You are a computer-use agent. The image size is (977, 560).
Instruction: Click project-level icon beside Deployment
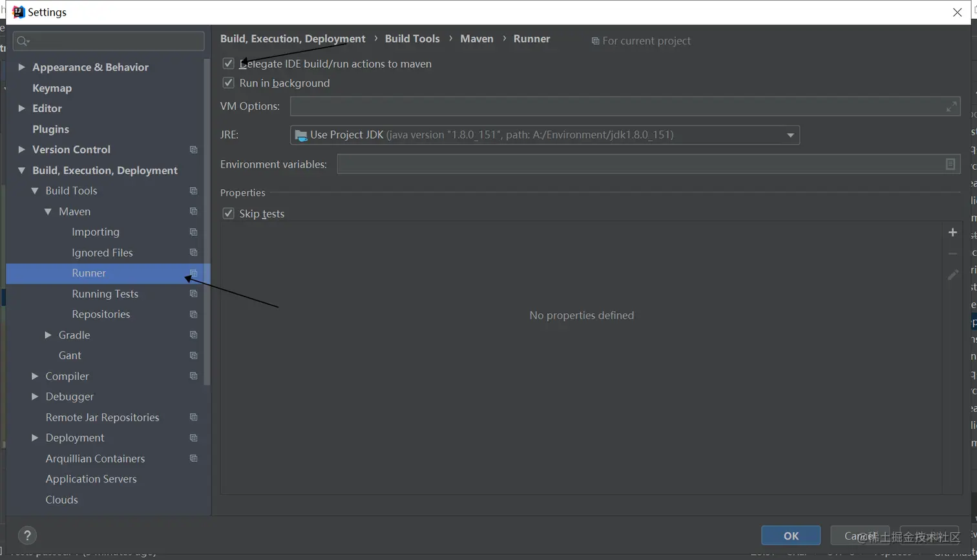point(193,438)
